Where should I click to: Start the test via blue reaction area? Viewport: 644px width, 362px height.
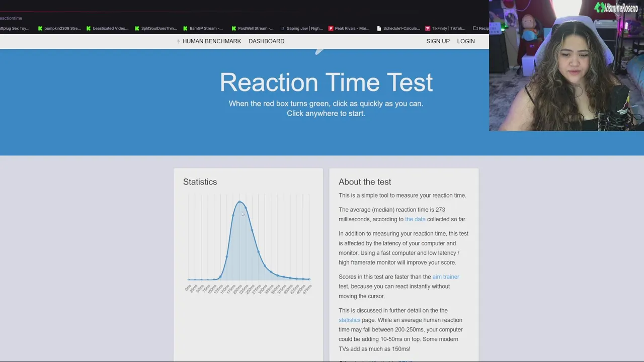pos(245,102)
